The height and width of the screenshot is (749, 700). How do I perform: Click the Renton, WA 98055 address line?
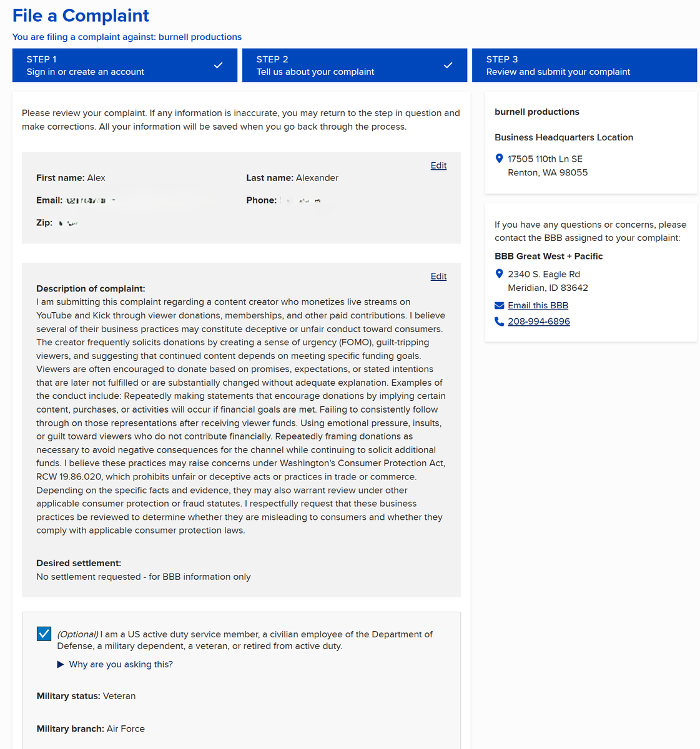pos(548,172)
